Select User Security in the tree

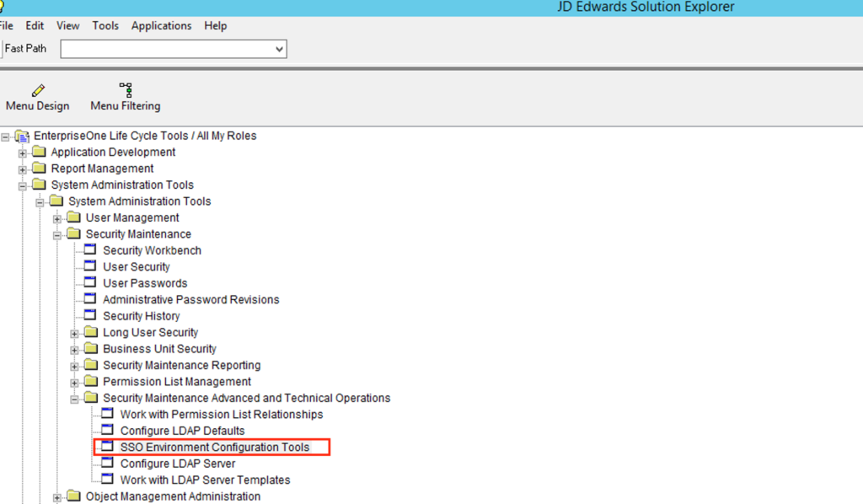[x=137, y=267]
